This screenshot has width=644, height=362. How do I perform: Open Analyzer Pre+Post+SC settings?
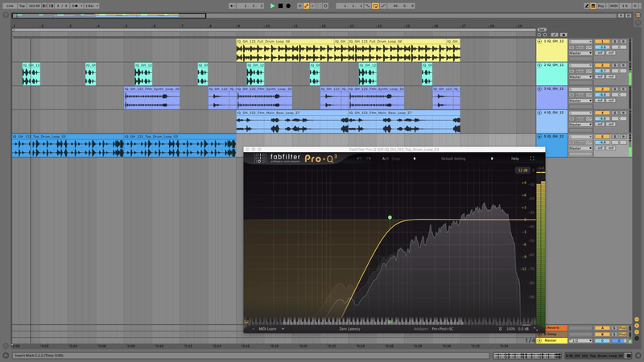pyautogui.click(x=442, y=329)
